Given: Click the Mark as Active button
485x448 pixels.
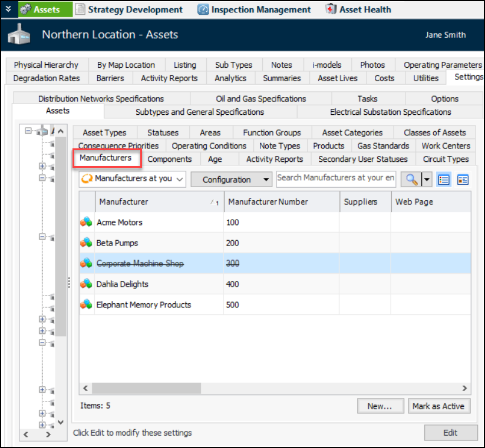Looking at the screenshot, I should (438, 406).
